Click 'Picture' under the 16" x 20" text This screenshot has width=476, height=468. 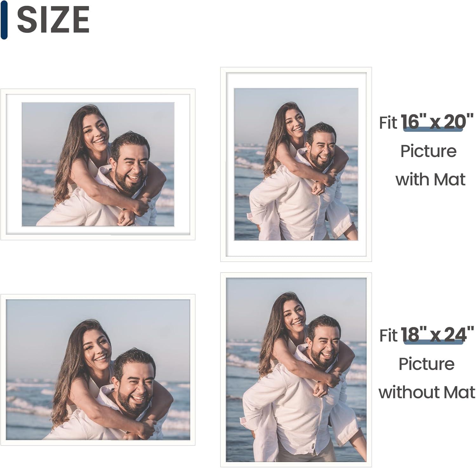428,151
